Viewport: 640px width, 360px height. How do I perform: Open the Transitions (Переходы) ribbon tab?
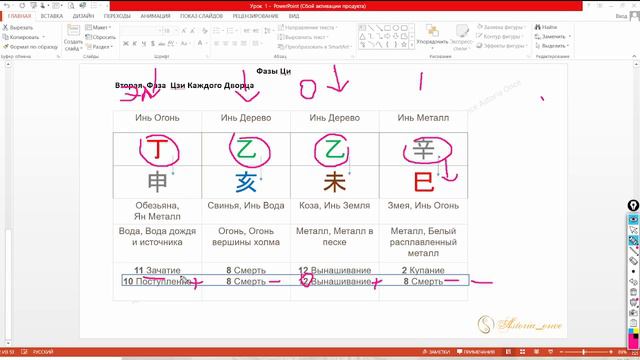(x=117, y=16)
